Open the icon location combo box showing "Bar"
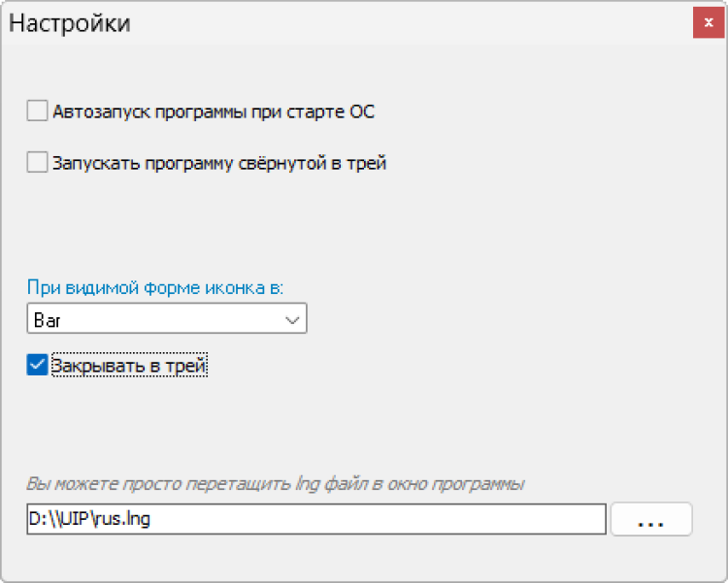The height and width of the screenshot is (583, 728). (167, 319)
